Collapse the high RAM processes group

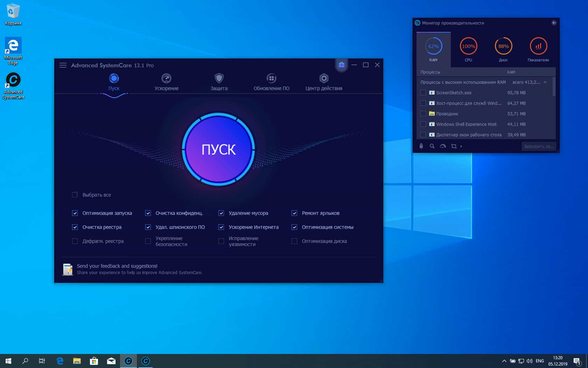[545, 82]
